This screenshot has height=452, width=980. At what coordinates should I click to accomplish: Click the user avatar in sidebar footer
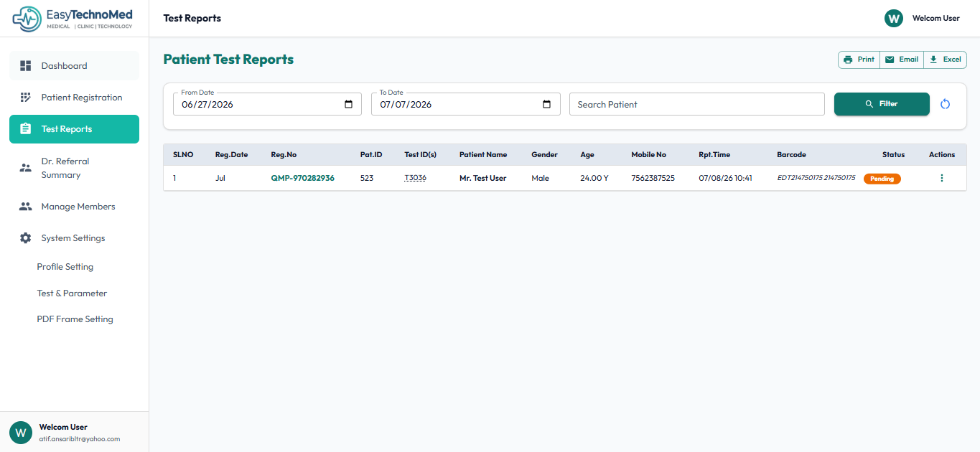click(21, 433)
